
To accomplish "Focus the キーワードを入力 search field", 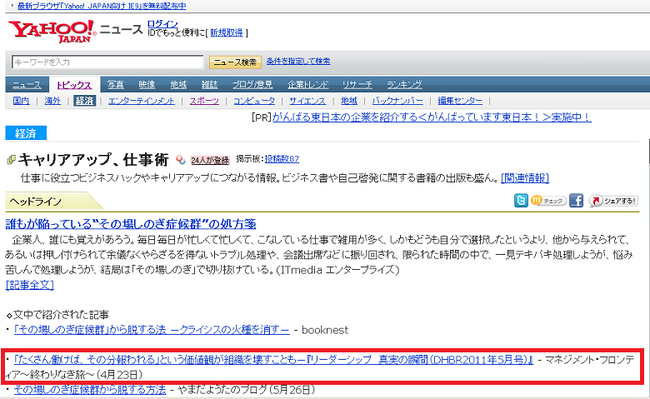I will [x=108, y=62].
